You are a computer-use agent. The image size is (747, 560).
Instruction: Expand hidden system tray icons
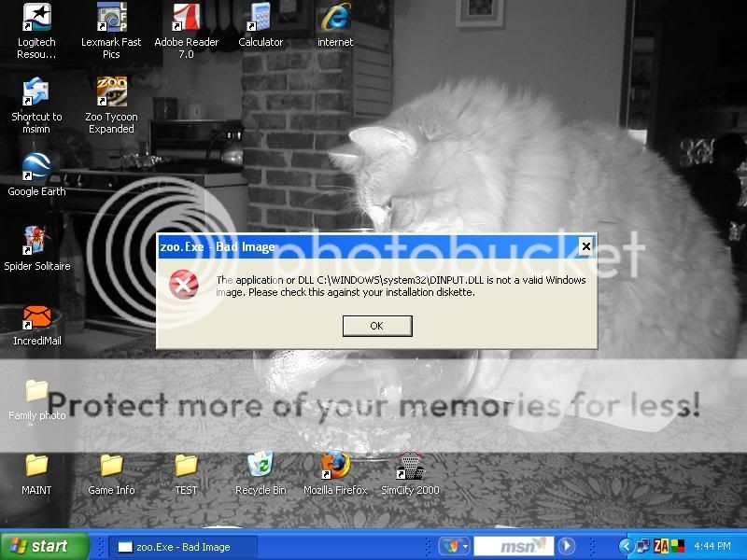(627, 546)
